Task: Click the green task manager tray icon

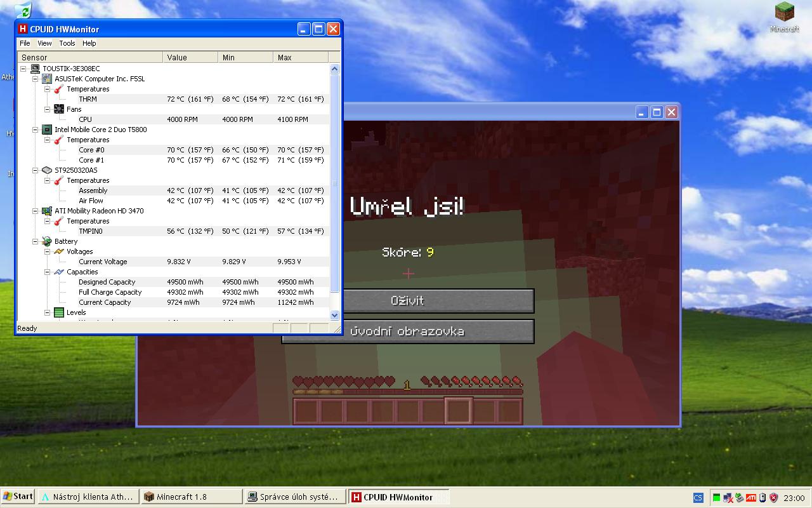Action: 717,498
